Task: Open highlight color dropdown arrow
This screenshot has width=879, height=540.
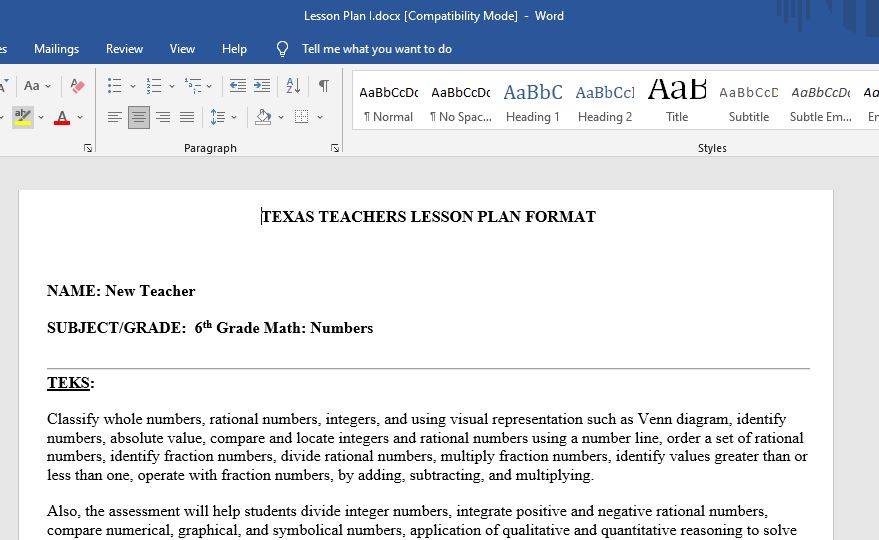Action: click(x=40, y=118)
